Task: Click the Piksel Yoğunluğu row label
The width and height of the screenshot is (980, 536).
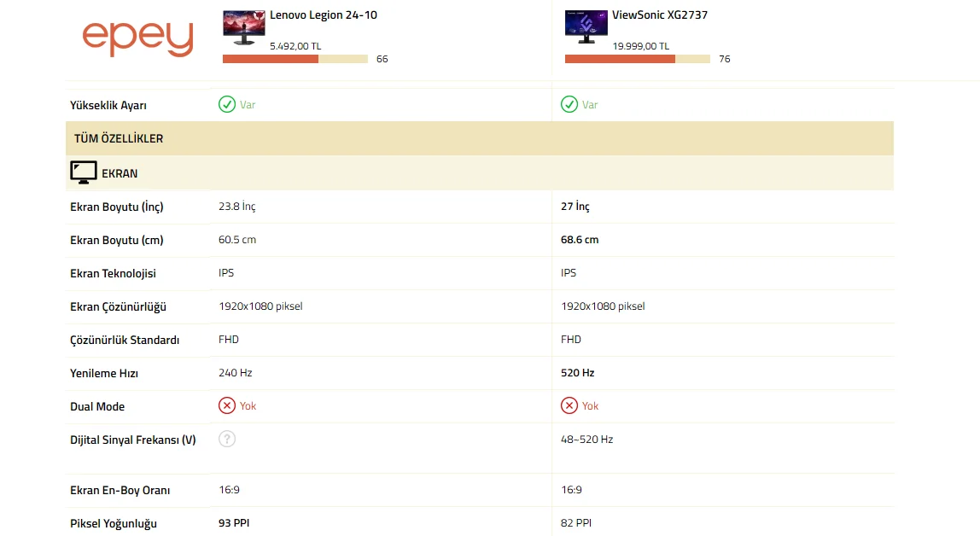Action: [114, 523]
